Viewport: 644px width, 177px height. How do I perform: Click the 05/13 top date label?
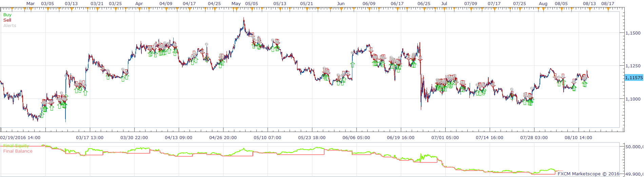point(280,4)
